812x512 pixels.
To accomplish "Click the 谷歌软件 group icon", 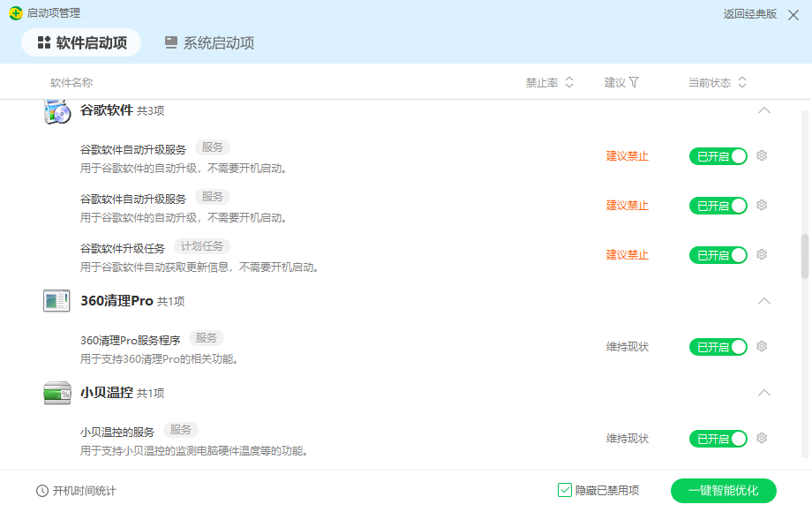I will pyautogui.click(x=56, y=110).
